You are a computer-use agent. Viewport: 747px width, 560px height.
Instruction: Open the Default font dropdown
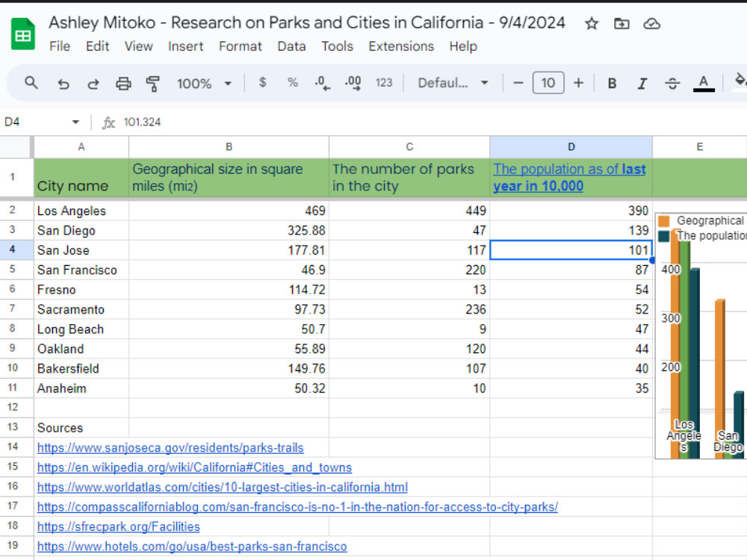click(x=453, y=83)
